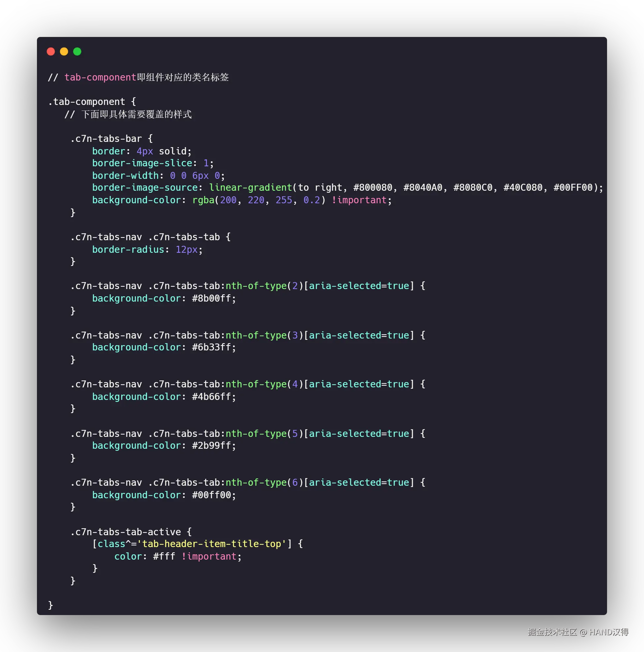Click the #00ff00 background-color value

click(211, 495)
